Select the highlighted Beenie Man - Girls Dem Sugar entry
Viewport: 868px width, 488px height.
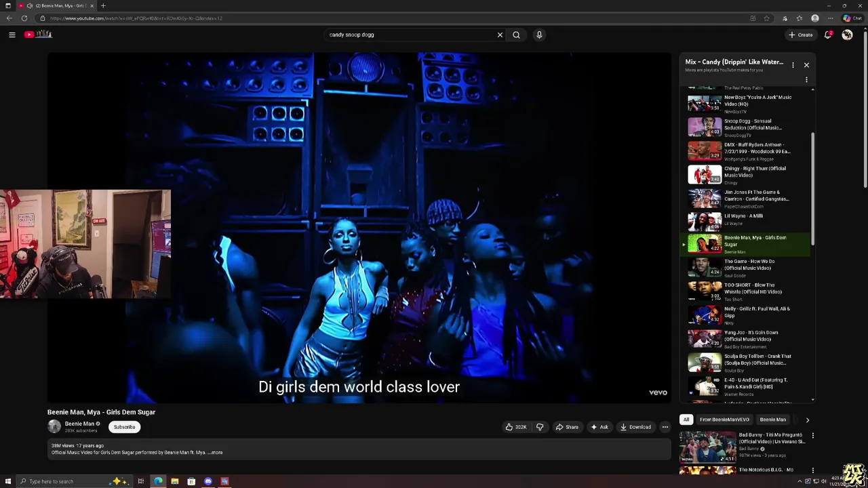point(746,244)
